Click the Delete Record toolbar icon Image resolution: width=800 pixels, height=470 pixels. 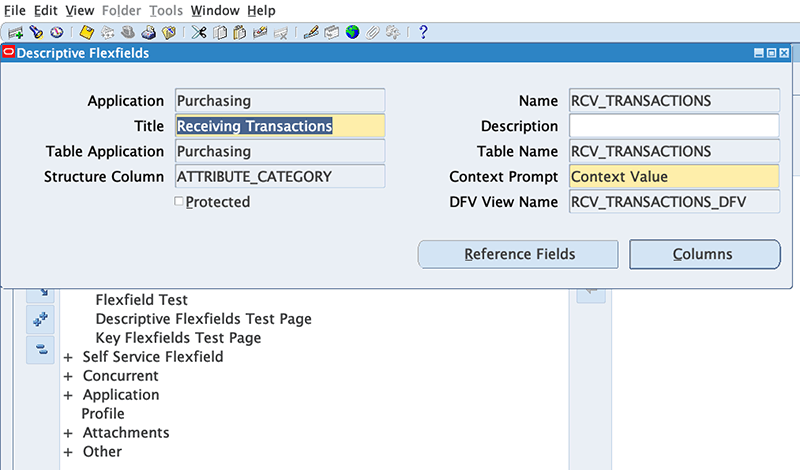[x=281, y=33]
